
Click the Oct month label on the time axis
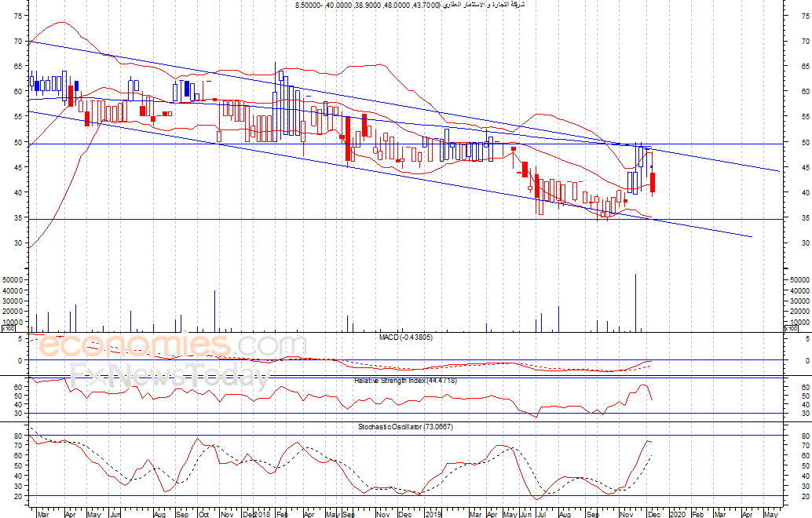pyautogui.click(x=204, y=514)
